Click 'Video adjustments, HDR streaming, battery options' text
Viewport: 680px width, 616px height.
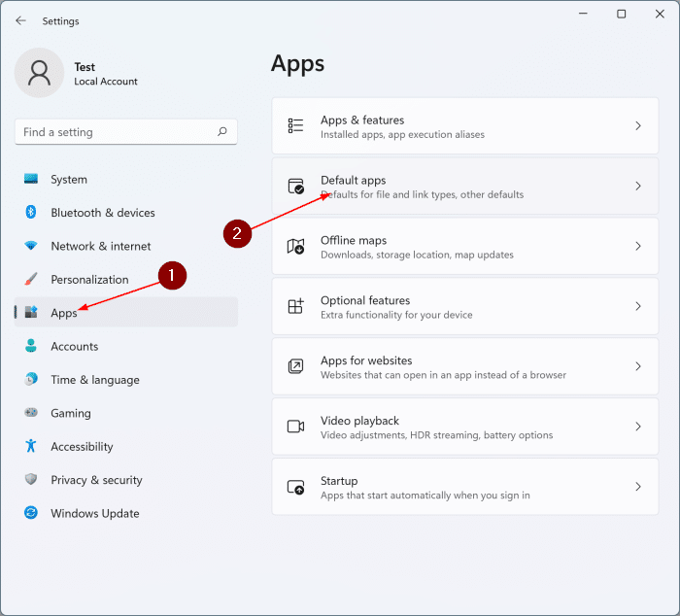tap(436, 435)
